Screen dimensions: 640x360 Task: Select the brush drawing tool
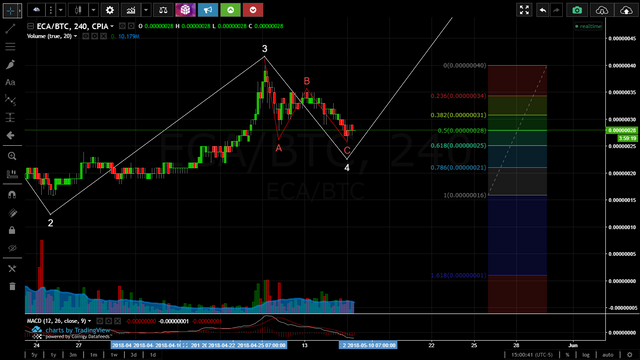click(10, 64)
